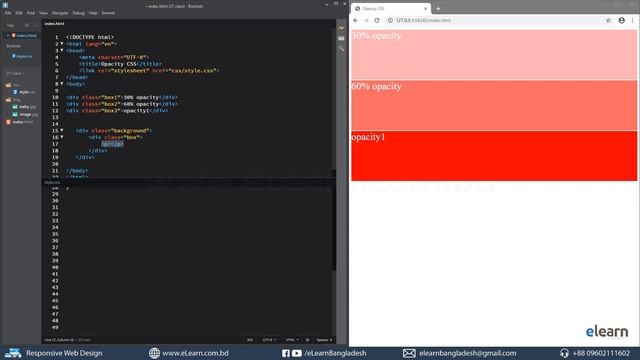Select the index.html editor pane header
The width and height of the screenshot is (640, 360).
pyautogui.click(x=54, y=24)
